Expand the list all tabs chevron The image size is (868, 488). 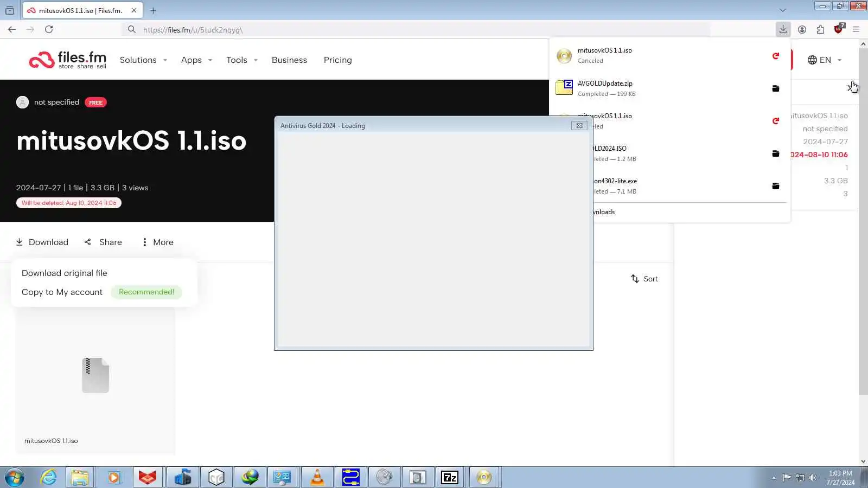pyautogui.click(x=782, y=10)
